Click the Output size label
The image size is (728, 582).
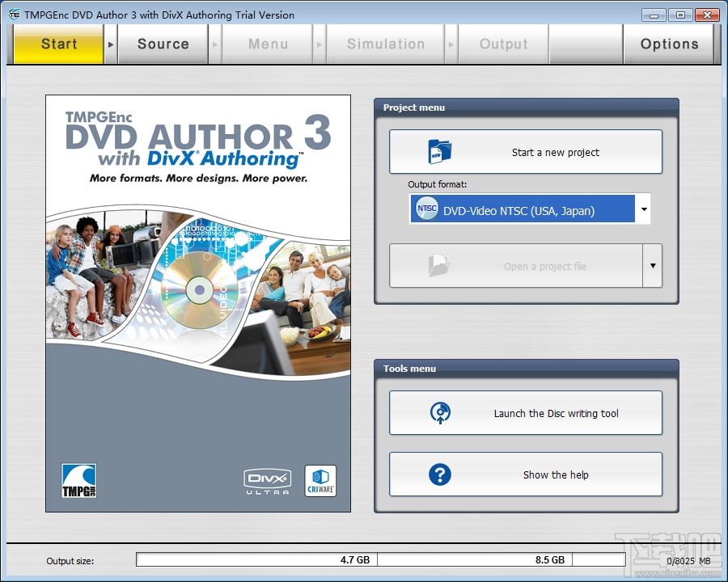[70, 561]
